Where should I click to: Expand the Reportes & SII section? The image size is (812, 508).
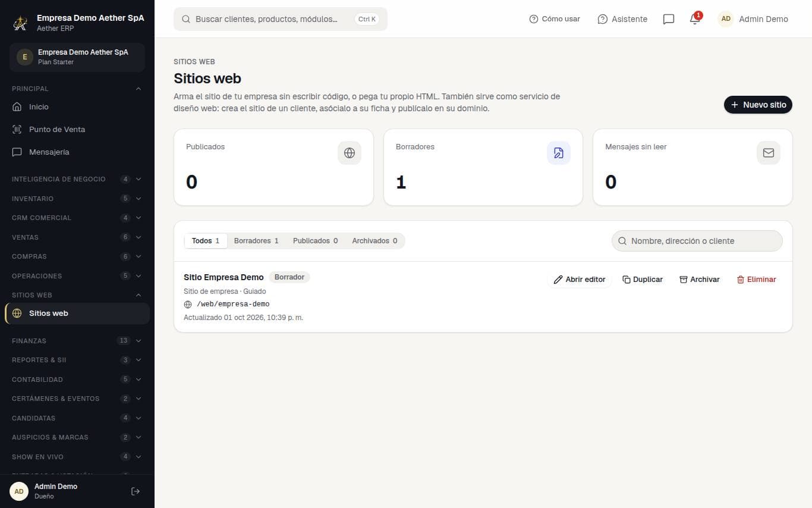[77, 360]
